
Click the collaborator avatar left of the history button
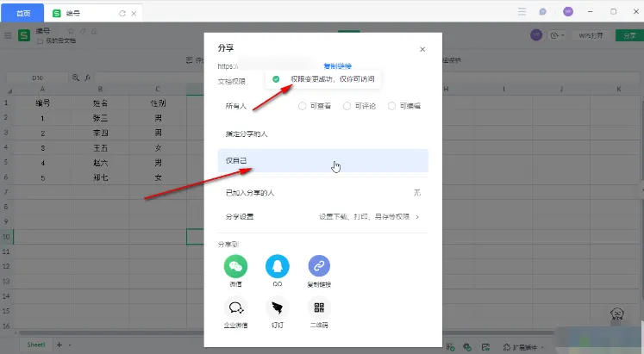coord(536,35)
